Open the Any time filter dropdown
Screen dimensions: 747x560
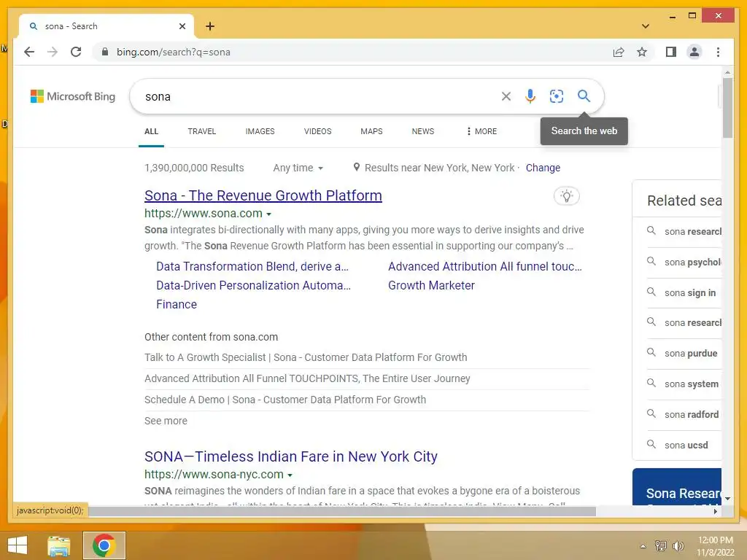click(298, 168)
